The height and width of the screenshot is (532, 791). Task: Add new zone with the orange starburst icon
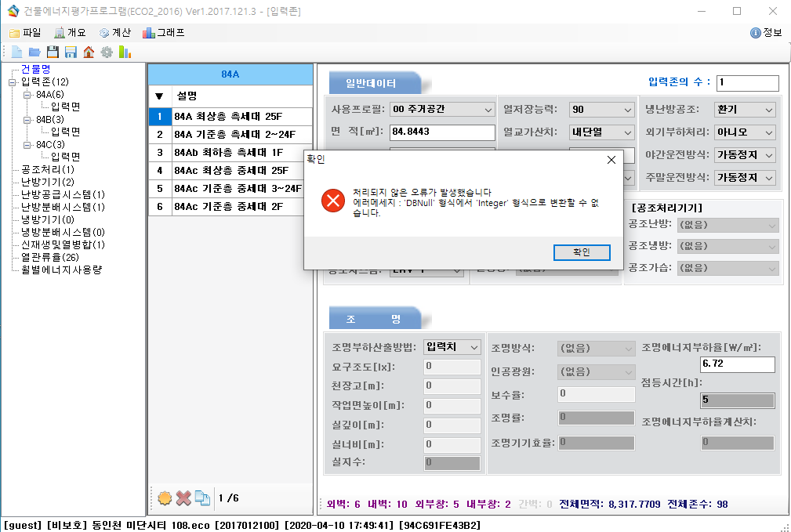coord(165,498)
